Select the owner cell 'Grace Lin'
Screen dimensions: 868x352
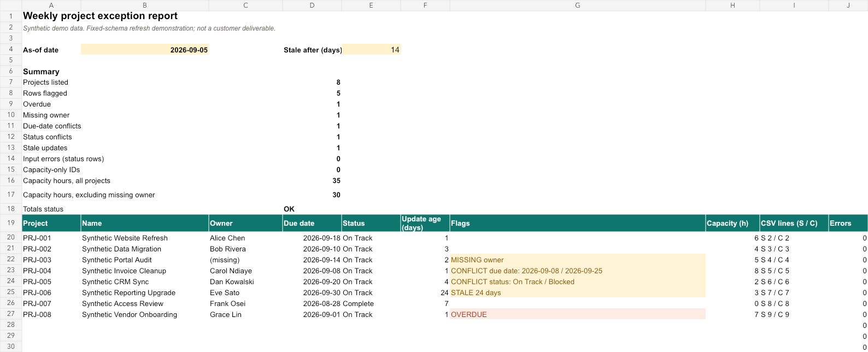tap(245, 314)
